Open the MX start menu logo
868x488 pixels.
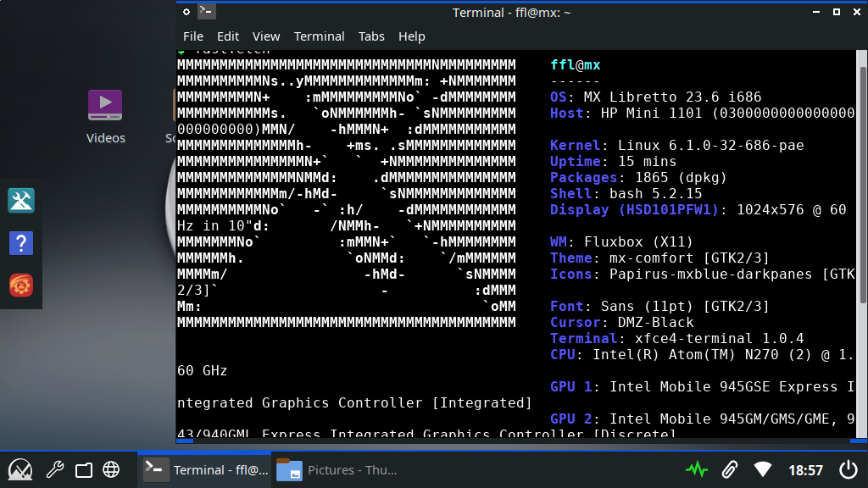pos(20,469)
